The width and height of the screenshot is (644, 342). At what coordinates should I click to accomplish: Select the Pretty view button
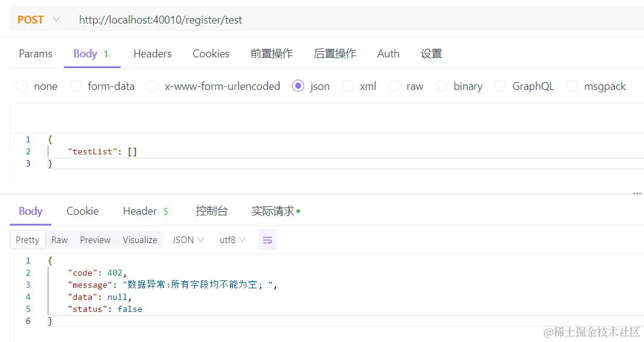tap(28, 240)
